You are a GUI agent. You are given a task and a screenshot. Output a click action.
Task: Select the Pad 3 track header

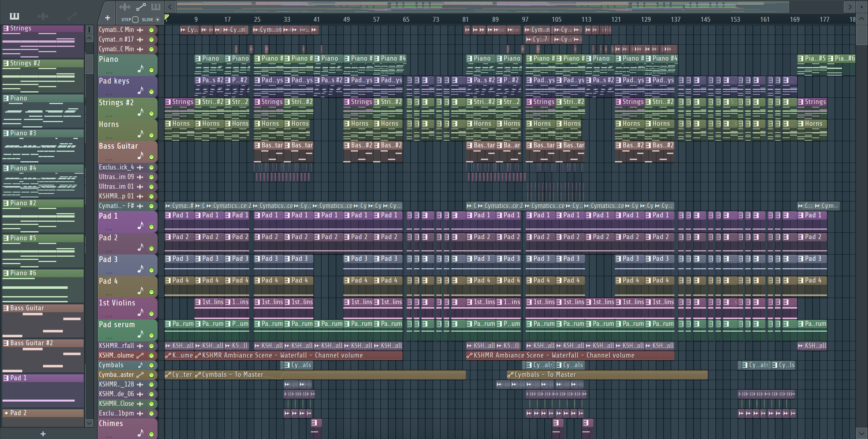pyautogui.click(x=127, y=265)
